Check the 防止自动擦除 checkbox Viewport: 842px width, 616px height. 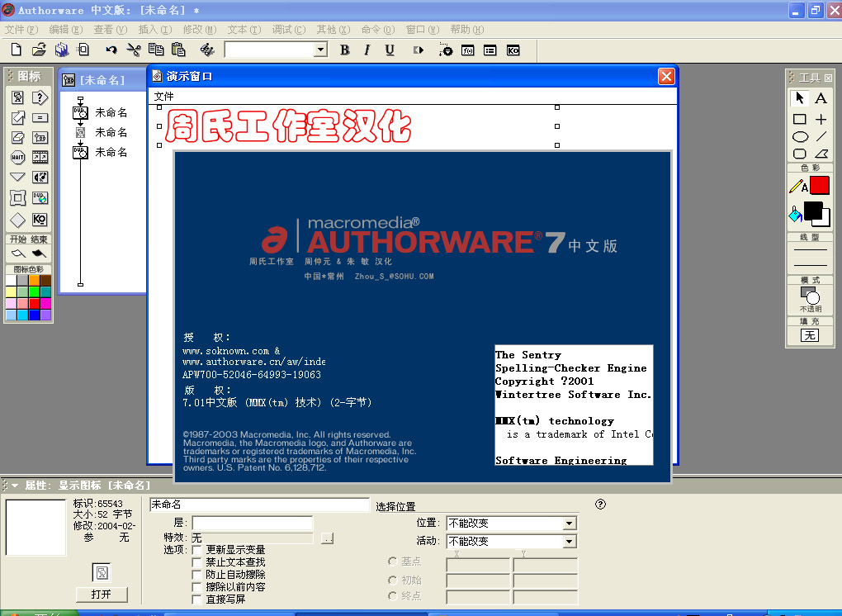[197, 574]
